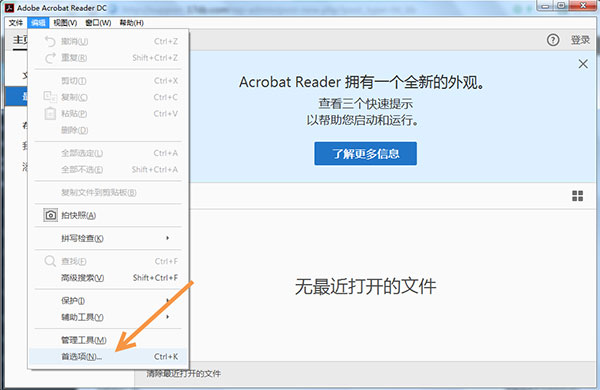
Task: Click 全部选定(L) menu entry
Action: tap(108, 153)
